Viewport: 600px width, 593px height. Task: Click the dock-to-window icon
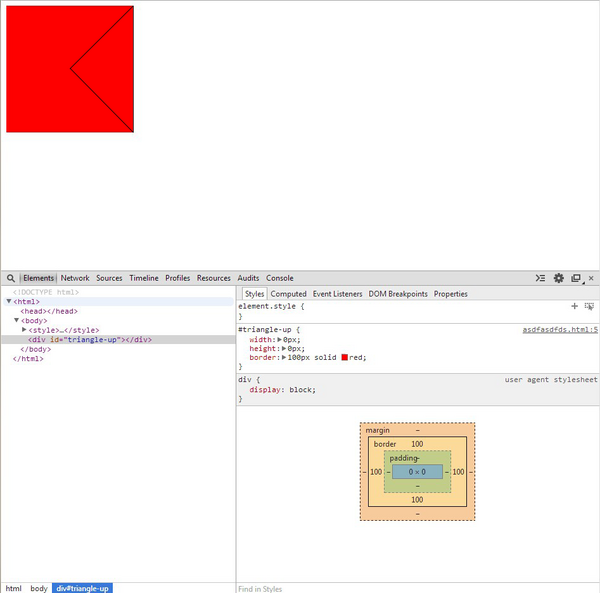(x=576, y=278)
